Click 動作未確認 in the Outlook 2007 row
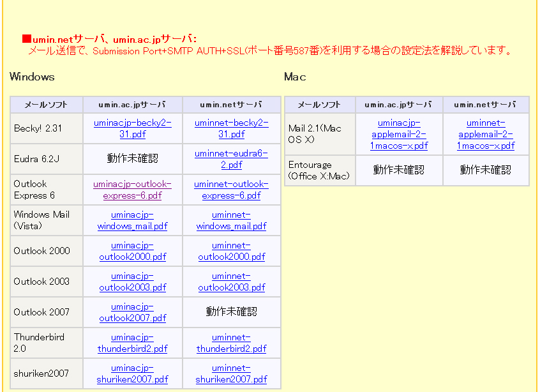 click(232, 312)
